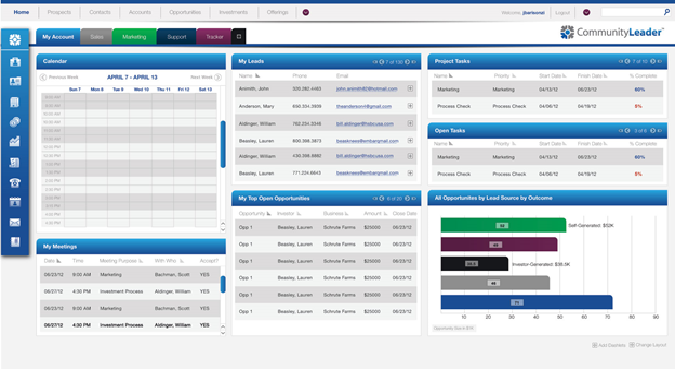Open the Home menu
The height and width of the screenshot is (371, 676).
coord(21,12)
